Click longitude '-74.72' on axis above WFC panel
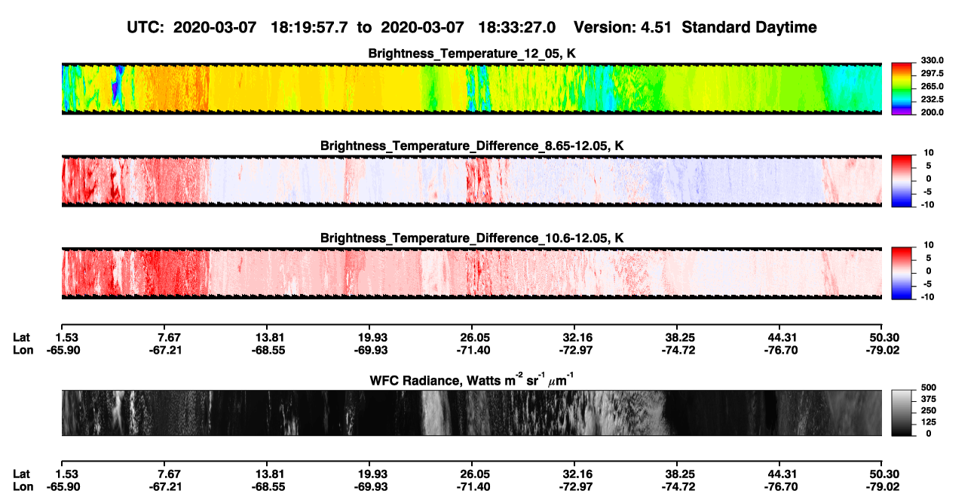The width and height of the screenshot is (980, 503). click(678, 350)
